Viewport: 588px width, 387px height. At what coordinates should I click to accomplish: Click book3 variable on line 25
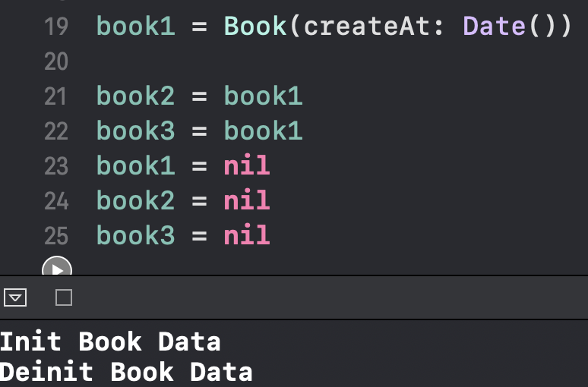136,235
